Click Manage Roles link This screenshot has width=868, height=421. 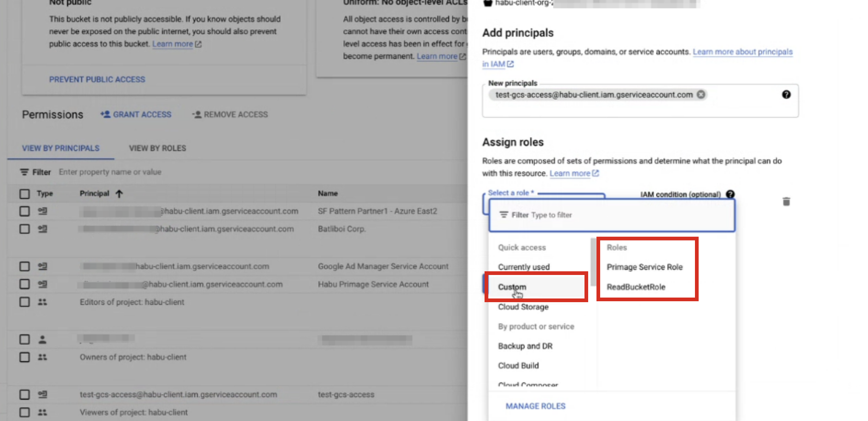[535, 406]
